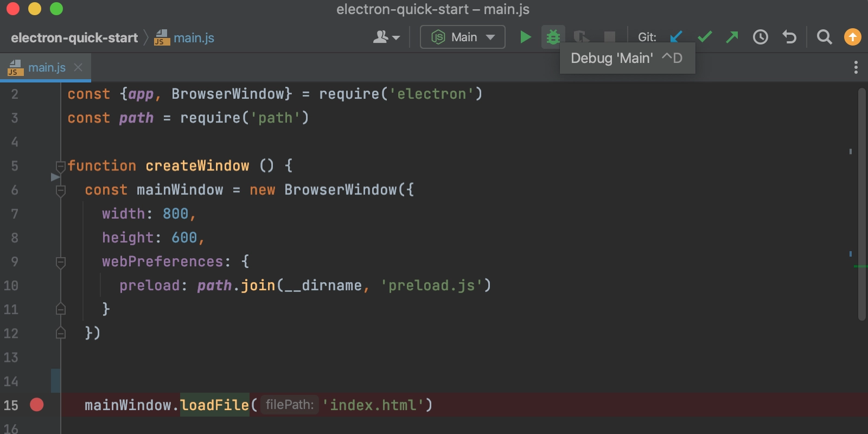Click the 'webPreferences' property name

(163, 261)
